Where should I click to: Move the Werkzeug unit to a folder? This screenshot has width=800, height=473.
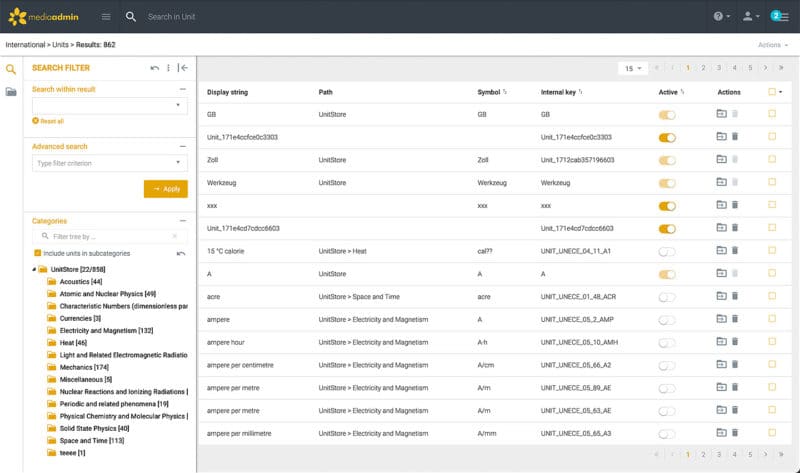point(721,182)
